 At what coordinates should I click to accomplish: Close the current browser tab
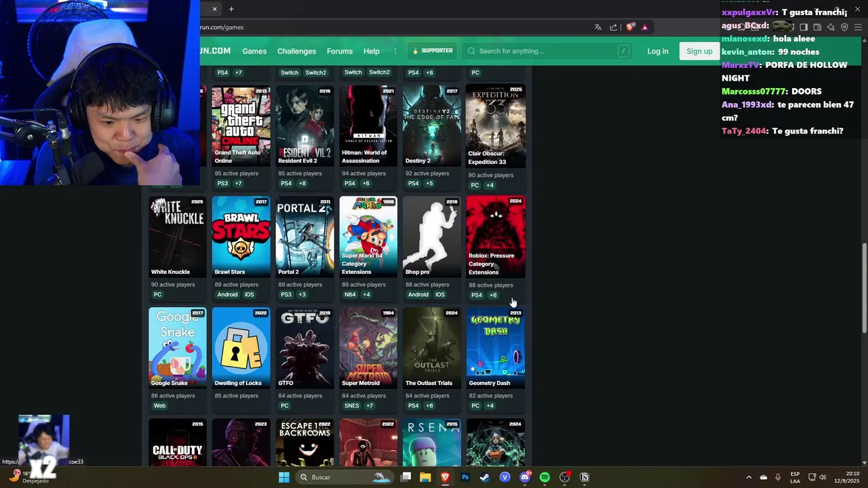tap(215, 9)
